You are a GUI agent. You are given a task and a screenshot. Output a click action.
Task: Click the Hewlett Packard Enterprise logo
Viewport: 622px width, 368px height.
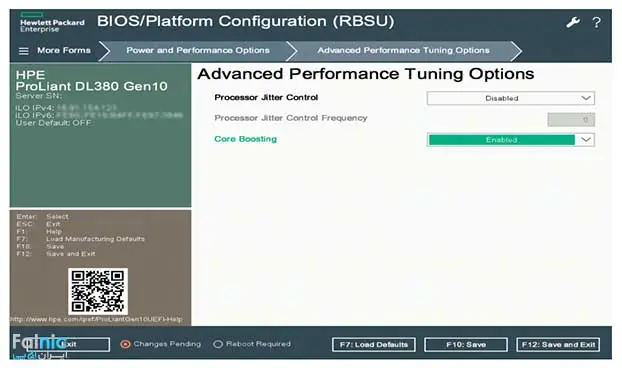52,23
